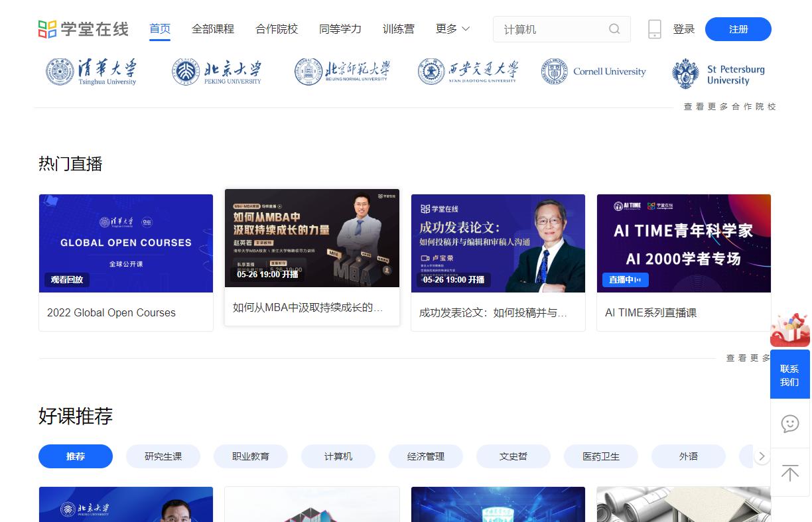Select the 首页 navigation tab
This screenshot has width=812, height=522.
(159, 29)
